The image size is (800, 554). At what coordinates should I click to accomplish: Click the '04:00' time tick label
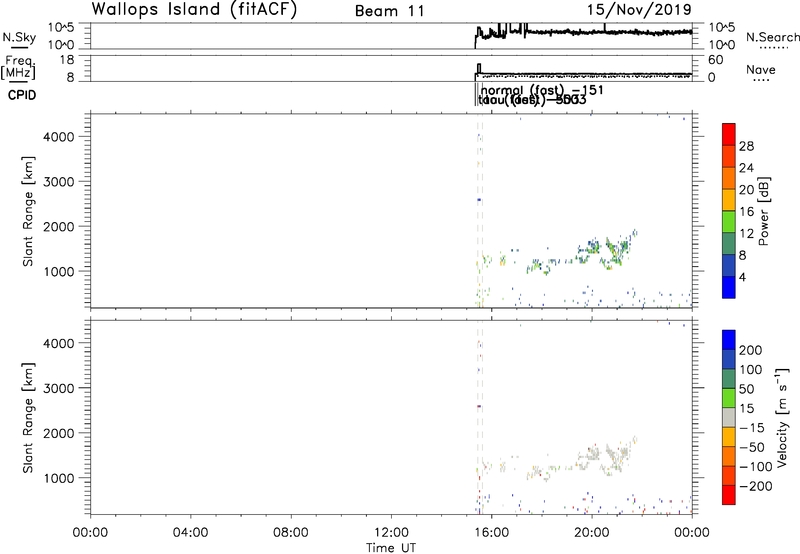[190, 533]
